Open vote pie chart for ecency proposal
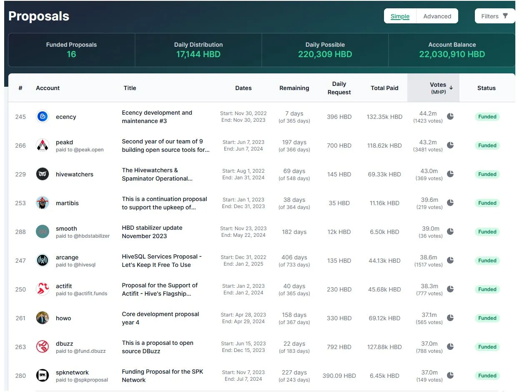The image size is (532, 392). click(450, 116)
